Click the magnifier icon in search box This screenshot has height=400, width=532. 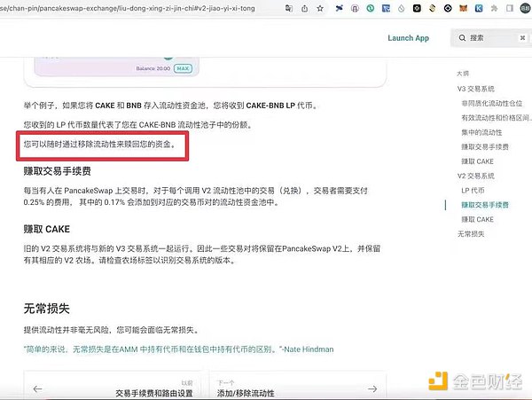[x=460, y=38]
